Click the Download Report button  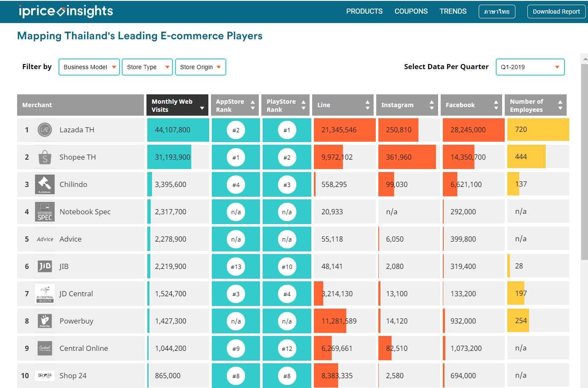556,12
